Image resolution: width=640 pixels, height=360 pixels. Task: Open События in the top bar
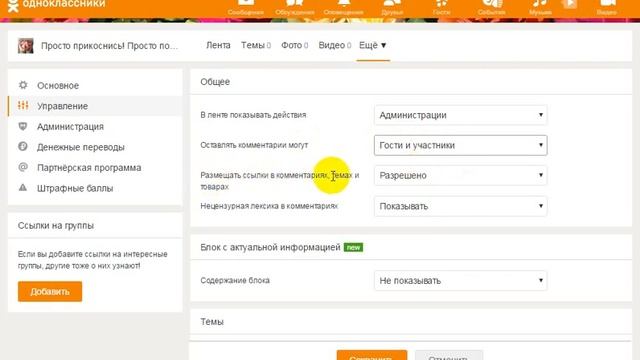click(x=491, y=7)
